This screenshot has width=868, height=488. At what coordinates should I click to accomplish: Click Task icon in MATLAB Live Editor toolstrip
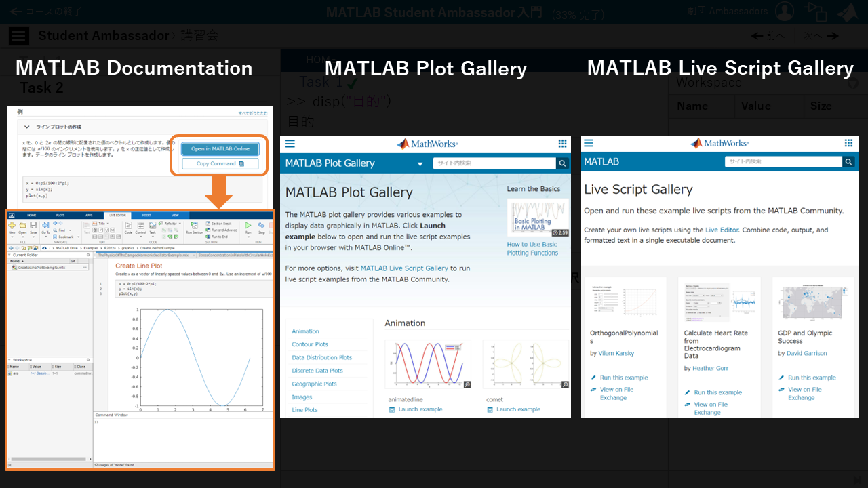click(x=153, y=225)
